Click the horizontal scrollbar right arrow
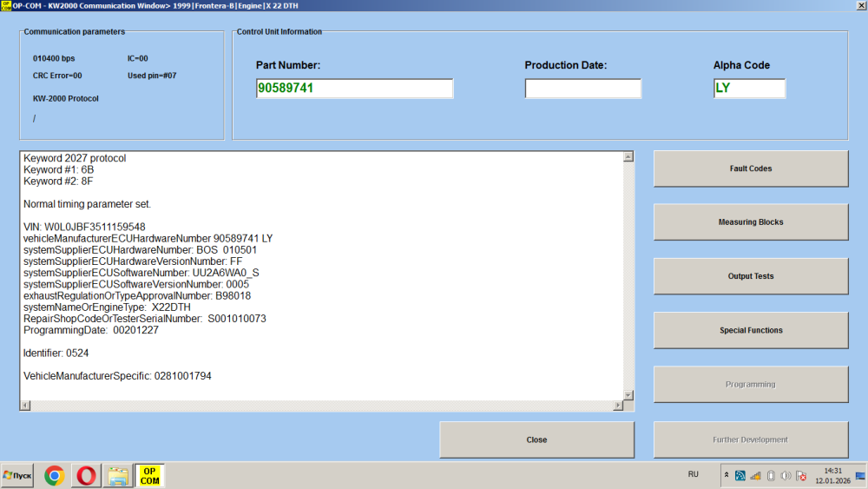The height and width of the screenshot is (489, 868). coord(618,406)
